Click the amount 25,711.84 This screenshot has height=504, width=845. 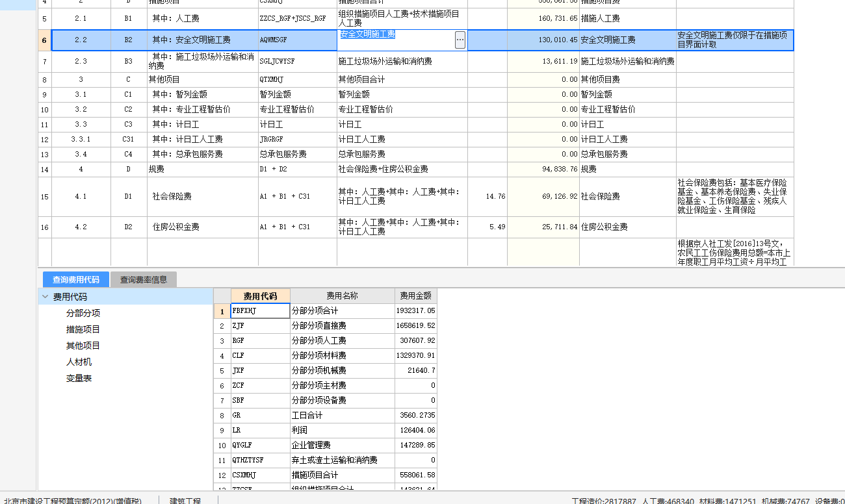click(543, 227)
